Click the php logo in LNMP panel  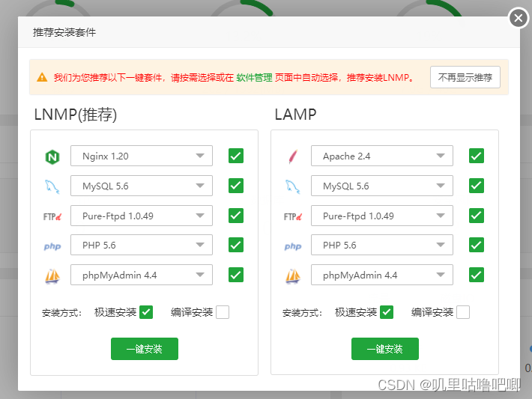tap(52, 246)
